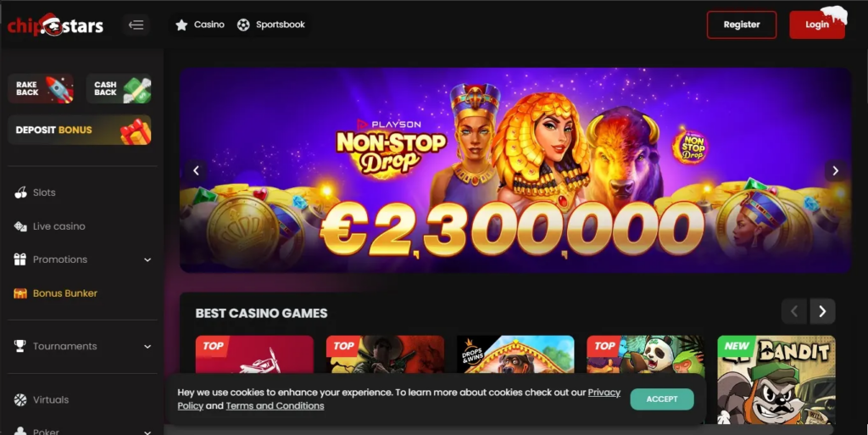Open Rake Back rocket promo

point(41,88)
